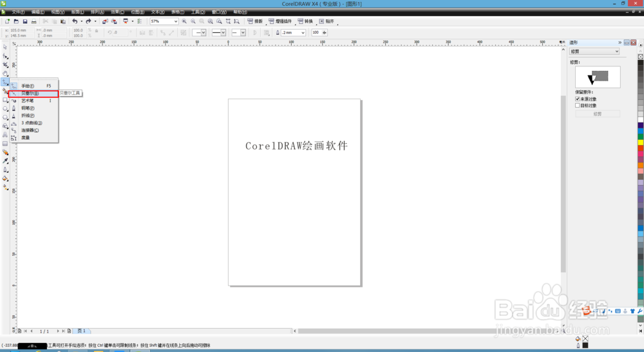Choose 连接器(C) from the flyout

34,130
